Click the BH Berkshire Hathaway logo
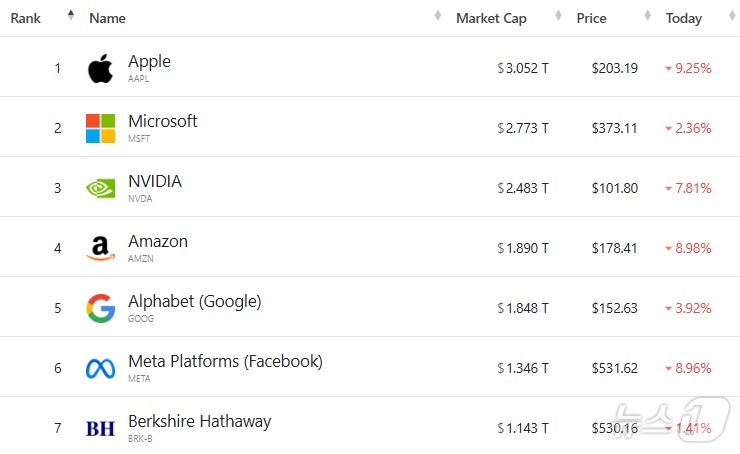 [101, 429]
